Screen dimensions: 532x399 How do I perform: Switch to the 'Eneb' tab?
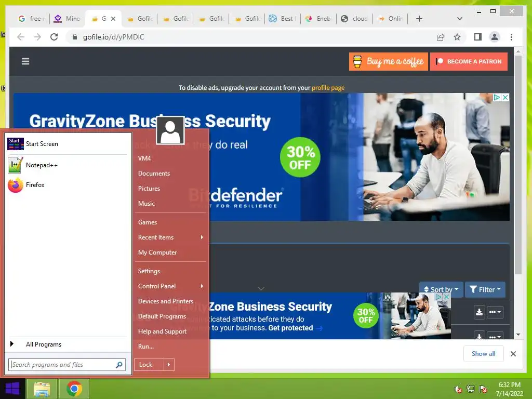[318, 19]
